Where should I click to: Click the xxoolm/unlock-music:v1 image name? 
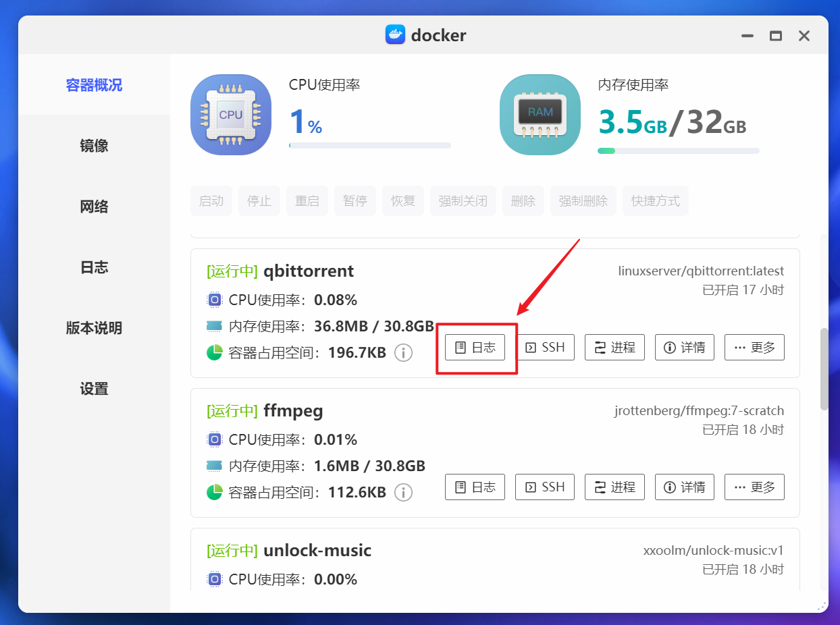(714, 551)
